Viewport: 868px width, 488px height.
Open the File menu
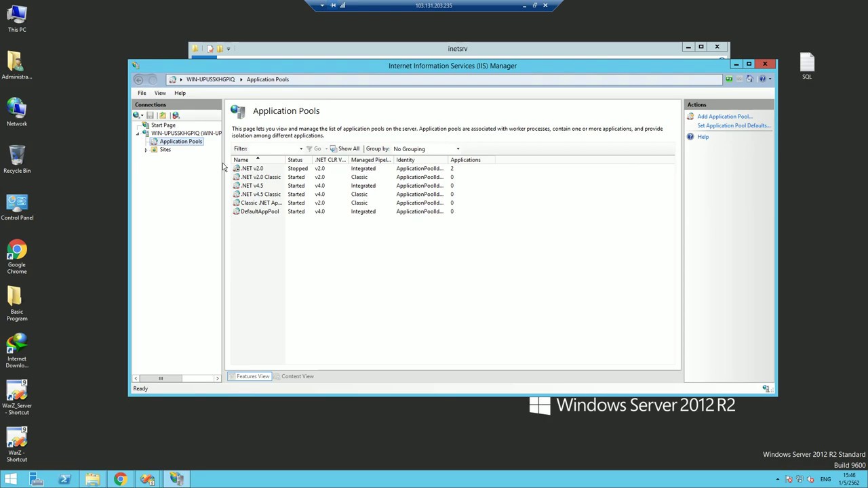[x=142, y=93]
